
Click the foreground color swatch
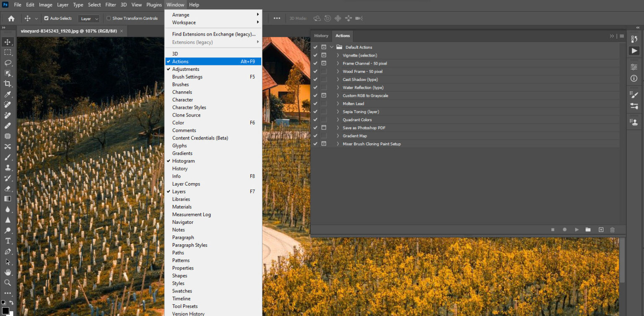click(x=5, y=311)
